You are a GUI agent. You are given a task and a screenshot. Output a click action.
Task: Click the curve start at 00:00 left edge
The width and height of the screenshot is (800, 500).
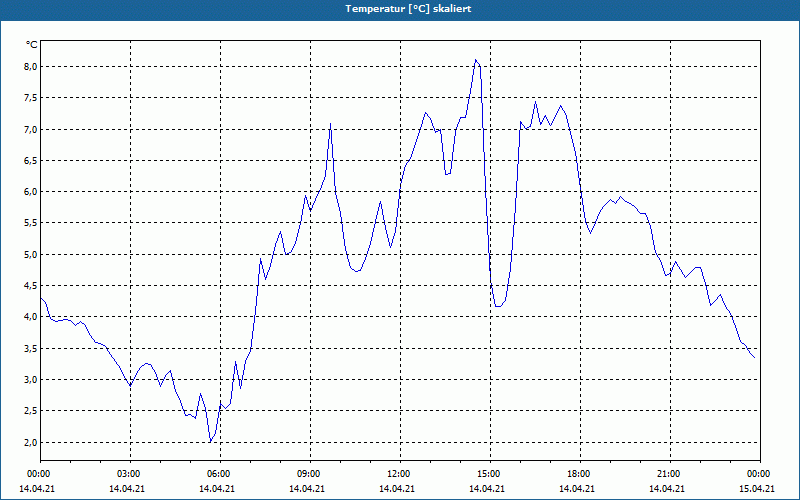click(x=41, y=298)
